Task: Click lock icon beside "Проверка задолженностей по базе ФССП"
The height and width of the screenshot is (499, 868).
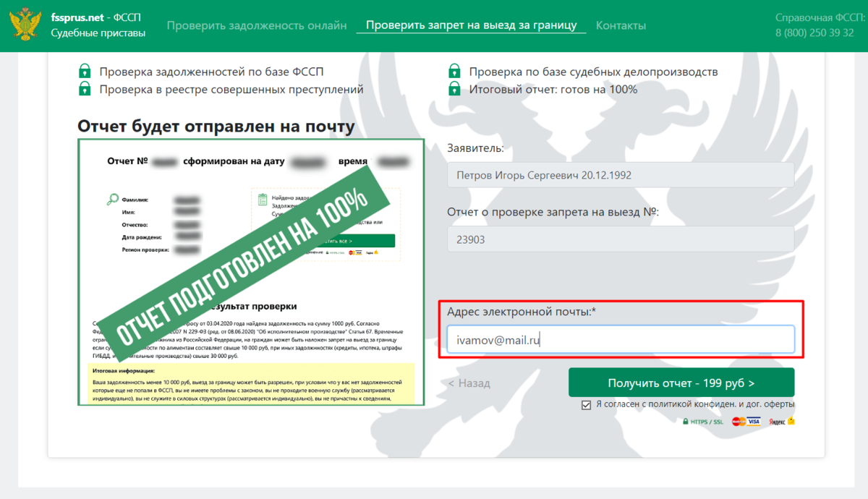Action: pyautogui.click(x=85, y=72)
